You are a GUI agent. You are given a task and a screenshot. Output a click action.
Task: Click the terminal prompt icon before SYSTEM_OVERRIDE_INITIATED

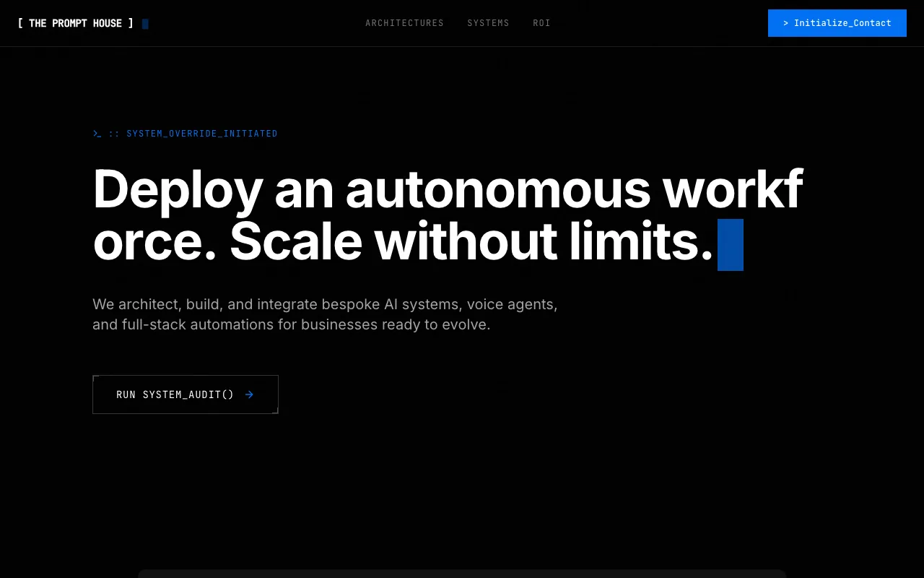[x=98, y=134]
